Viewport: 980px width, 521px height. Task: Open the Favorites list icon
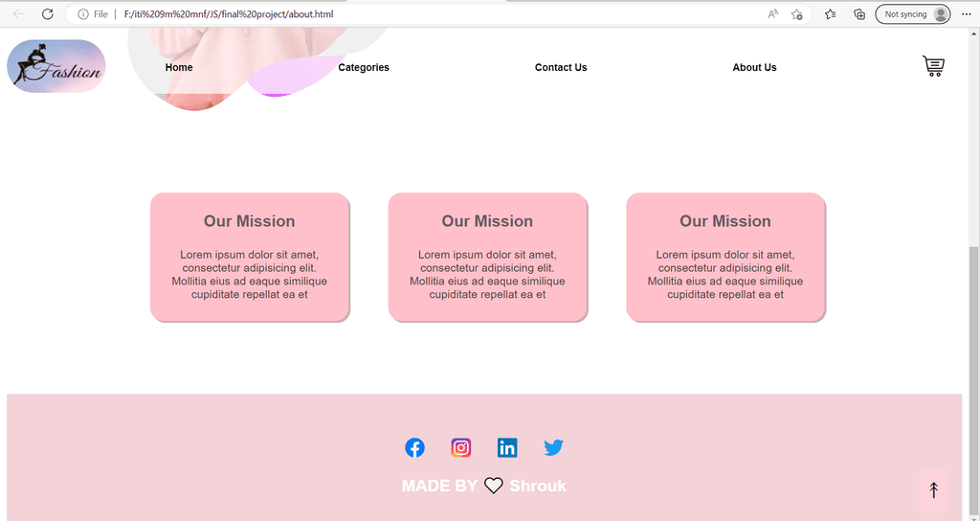pos(830,13)
